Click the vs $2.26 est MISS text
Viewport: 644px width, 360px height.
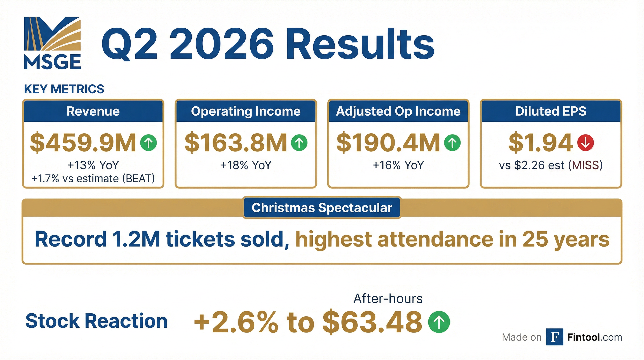(551, 165)
